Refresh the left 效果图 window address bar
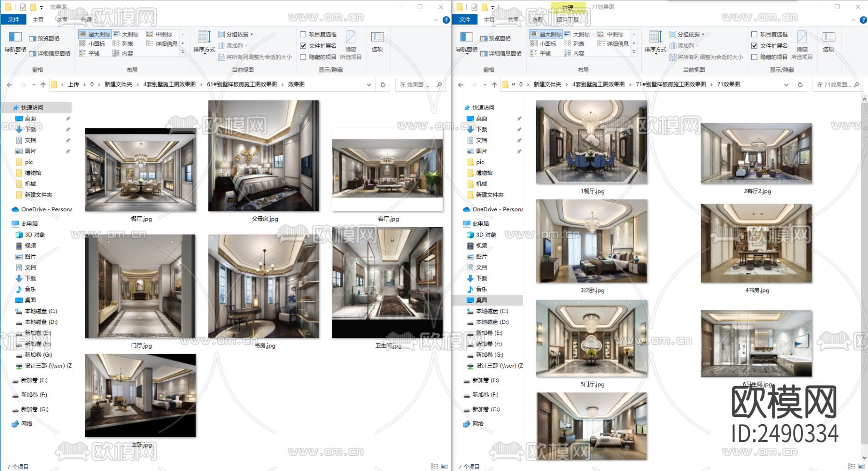 pyautogui.click(x=383, y=84)
